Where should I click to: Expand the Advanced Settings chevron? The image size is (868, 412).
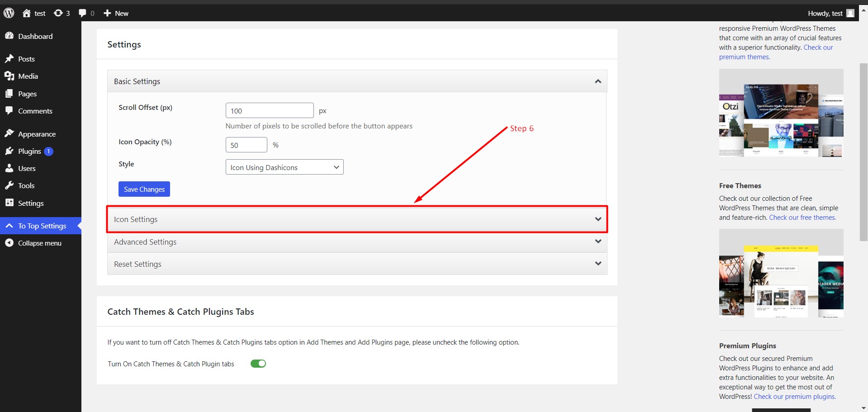598,242
